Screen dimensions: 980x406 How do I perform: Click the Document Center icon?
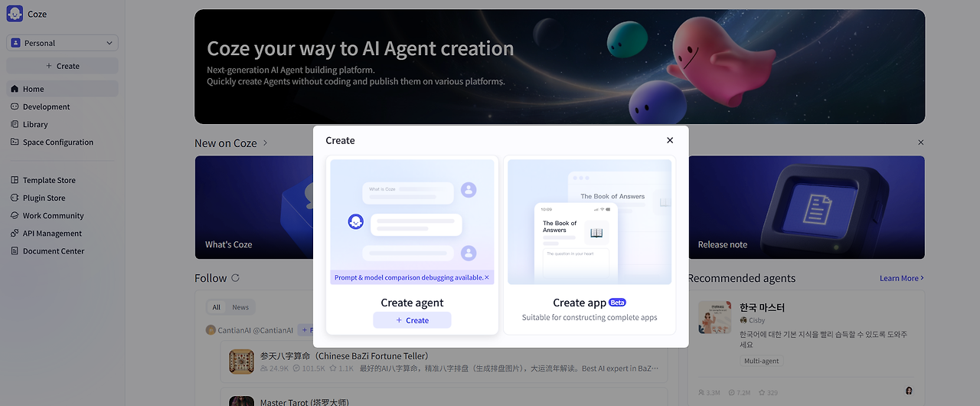coord(15,250)
